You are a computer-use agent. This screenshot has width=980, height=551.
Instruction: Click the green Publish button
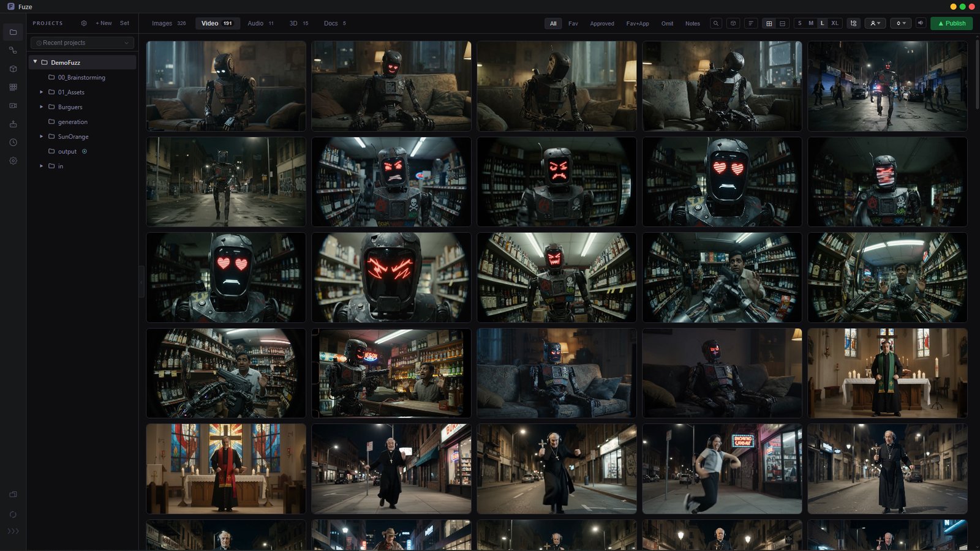952,23
